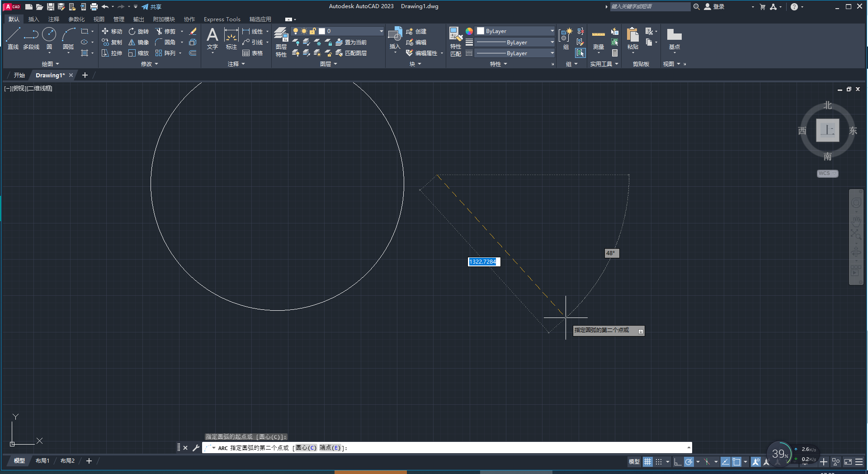Open the Express Tools ribbon tab
Image resolution: width=868 pixels, height=474 pixels.
pos(222,19)
